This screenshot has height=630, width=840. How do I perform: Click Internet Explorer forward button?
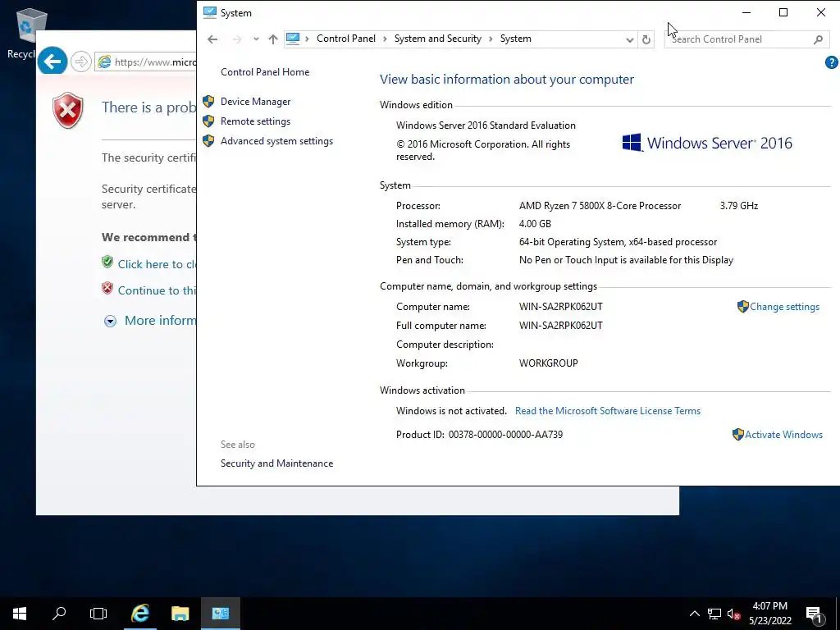coord(81,62)
